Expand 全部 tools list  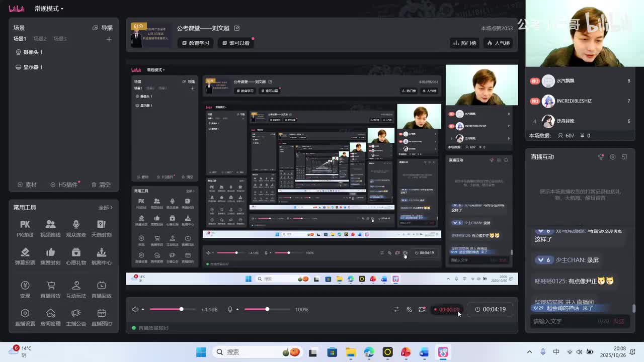(x=106, y=208)
